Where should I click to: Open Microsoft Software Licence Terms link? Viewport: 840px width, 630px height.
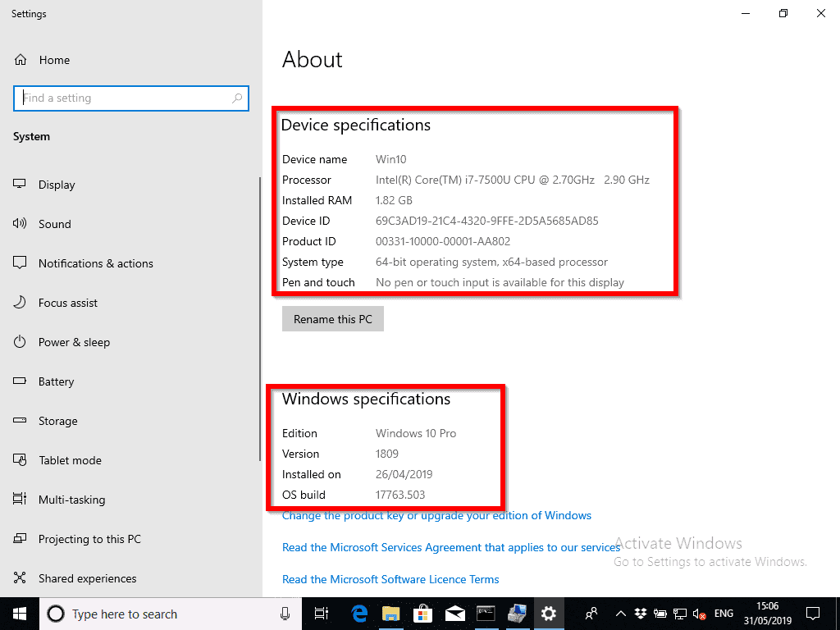point(390,579)
